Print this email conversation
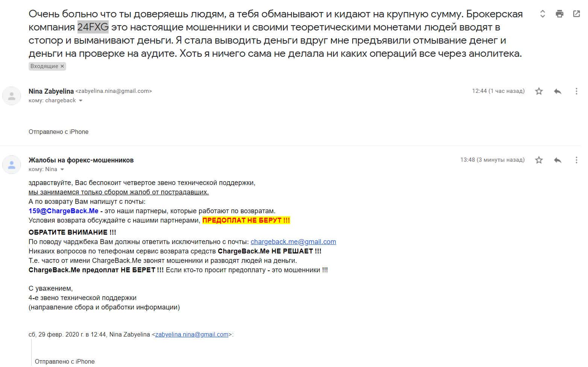Screen dimensions: 588x367 coord(559,14)
